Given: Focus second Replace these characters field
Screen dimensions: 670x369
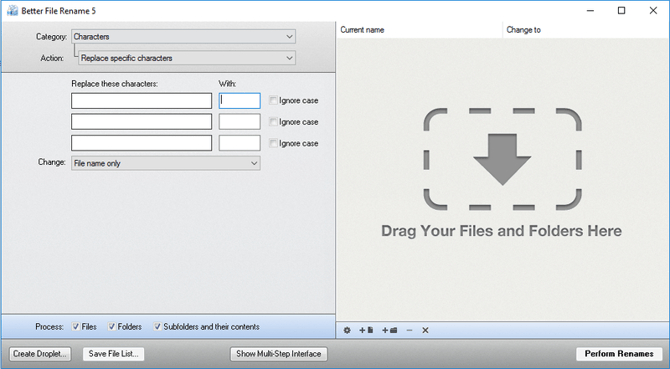Looking at the screenshot, I should tap(141, 122).
